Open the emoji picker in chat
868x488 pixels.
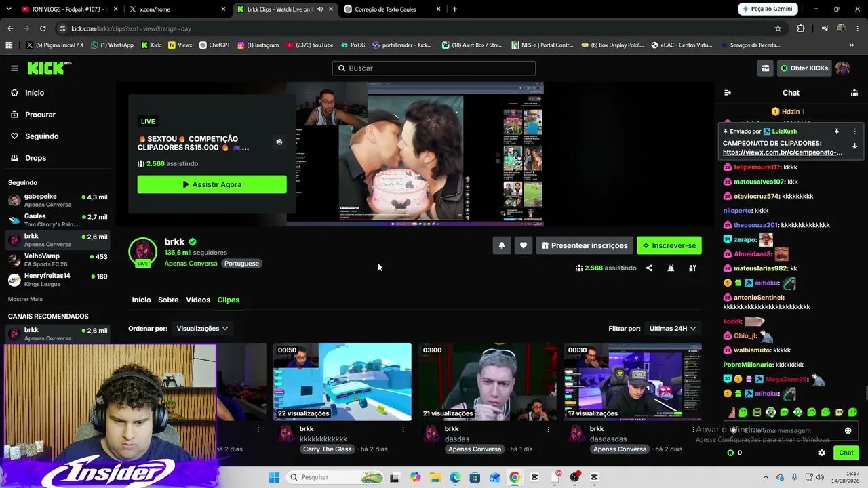[x=848, y=430]
